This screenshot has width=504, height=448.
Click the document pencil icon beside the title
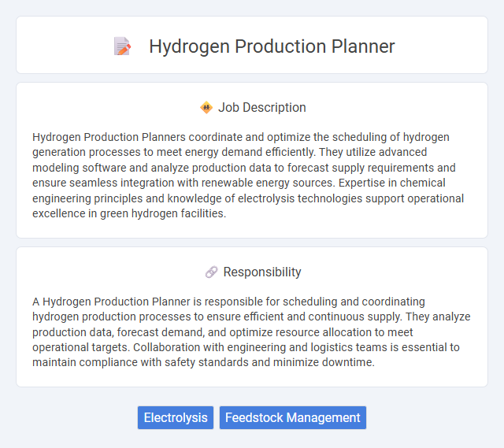coord(123,46)
